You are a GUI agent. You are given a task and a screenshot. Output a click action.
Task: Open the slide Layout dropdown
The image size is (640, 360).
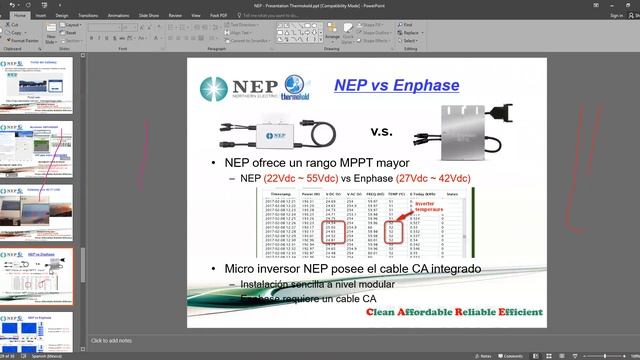pos(71,25)
